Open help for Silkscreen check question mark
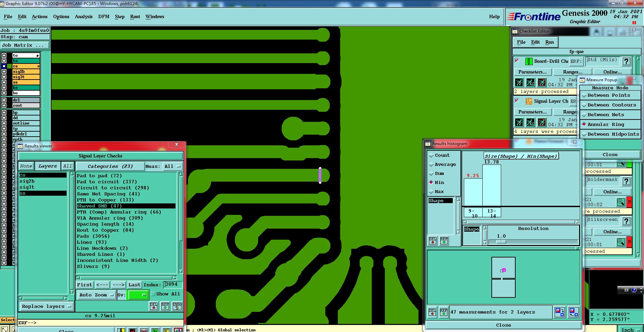 click(626, 221)
